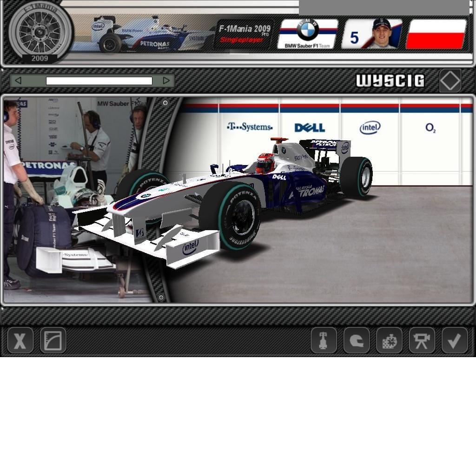The image size is (476, 465).
Task: Open the graph settings icon beside X
Action: pos(53,340)
